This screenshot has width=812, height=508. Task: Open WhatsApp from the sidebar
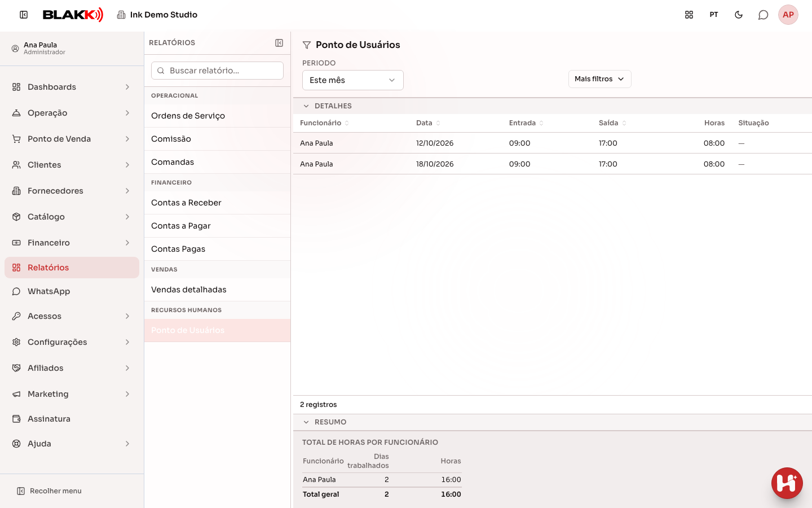point(72,291)
